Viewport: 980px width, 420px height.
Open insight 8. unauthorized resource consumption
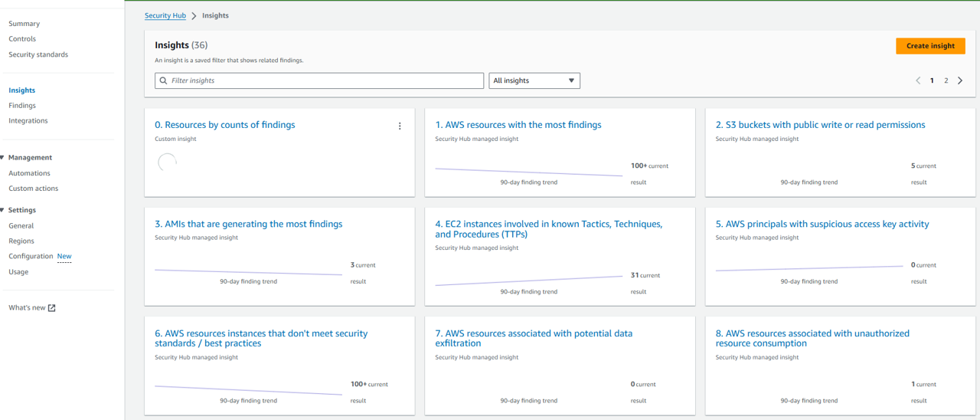812,339
